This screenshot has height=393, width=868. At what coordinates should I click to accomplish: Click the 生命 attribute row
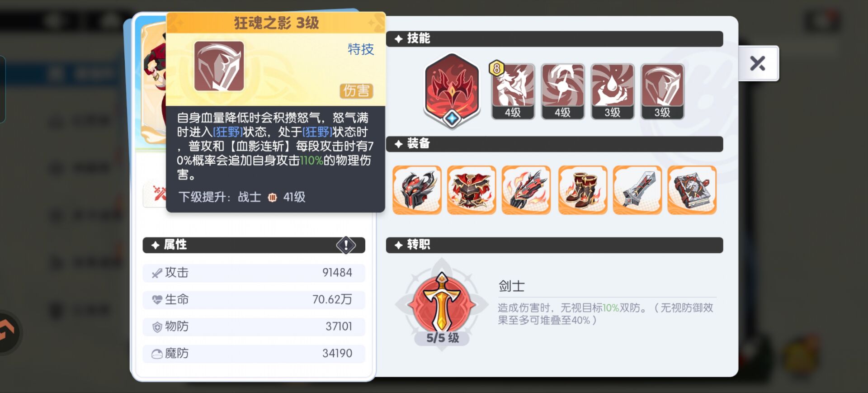(x=254, y=299)
